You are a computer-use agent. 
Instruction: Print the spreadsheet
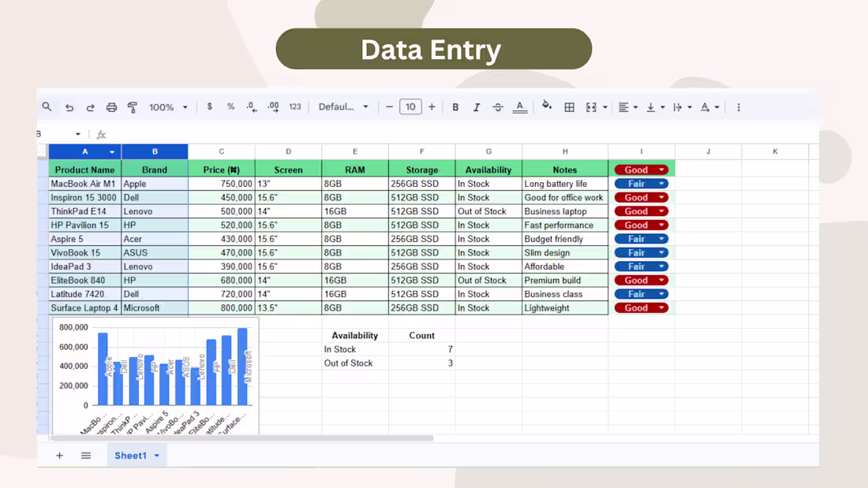click(x=111, y=107)
